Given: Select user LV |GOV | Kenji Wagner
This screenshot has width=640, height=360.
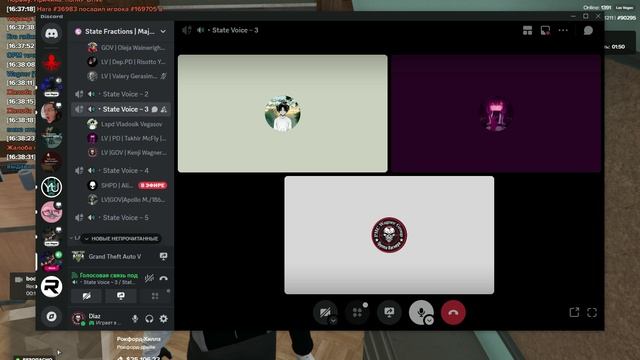Looking at the screenshot, I should (x=127, y=153).
